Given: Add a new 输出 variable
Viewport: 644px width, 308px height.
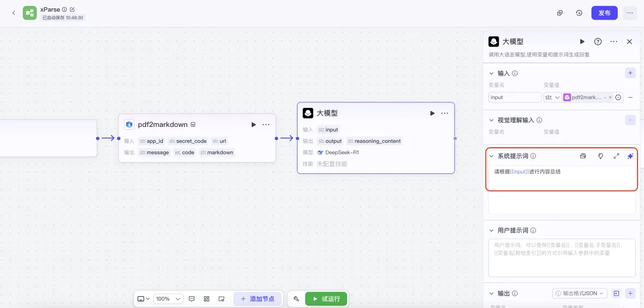Looking at the screenshot, I should (x=630, y=293).
